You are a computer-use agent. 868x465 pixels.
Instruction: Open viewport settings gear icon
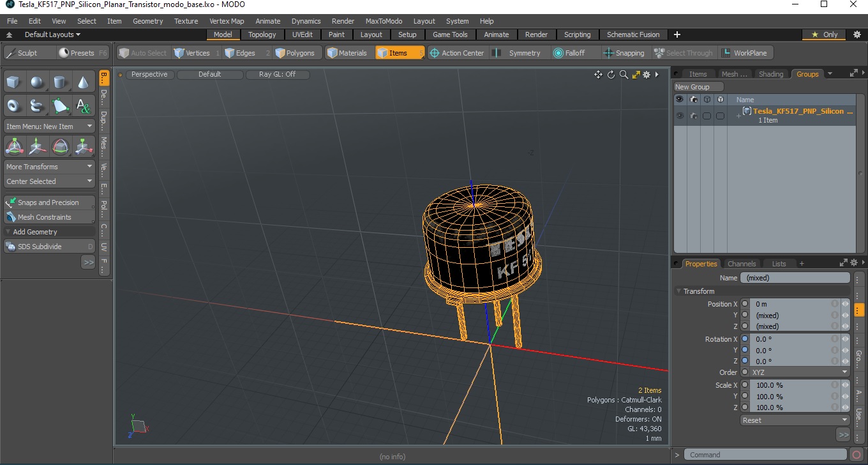(647, 75)
